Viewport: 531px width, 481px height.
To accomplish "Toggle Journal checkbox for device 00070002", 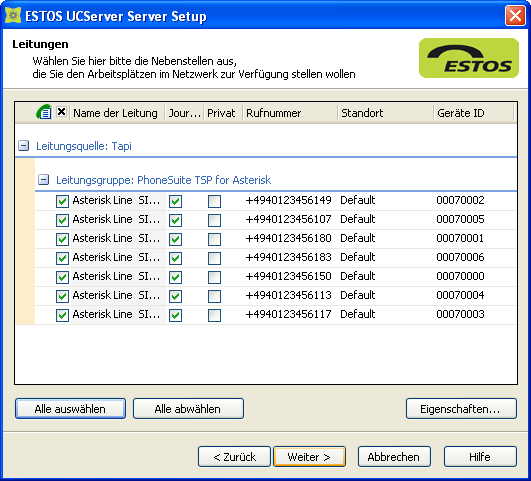I will point(175,201).
